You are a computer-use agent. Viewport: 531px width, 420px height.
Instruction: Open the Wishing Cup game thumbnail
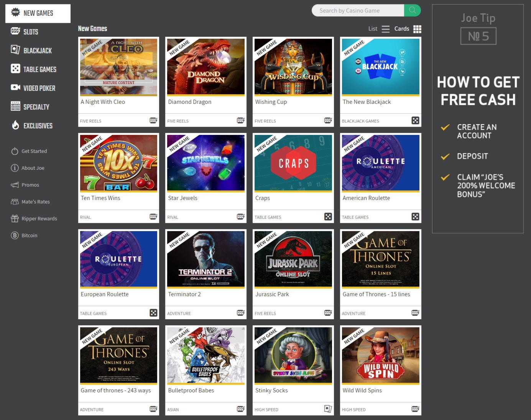(x=293, y=67)
